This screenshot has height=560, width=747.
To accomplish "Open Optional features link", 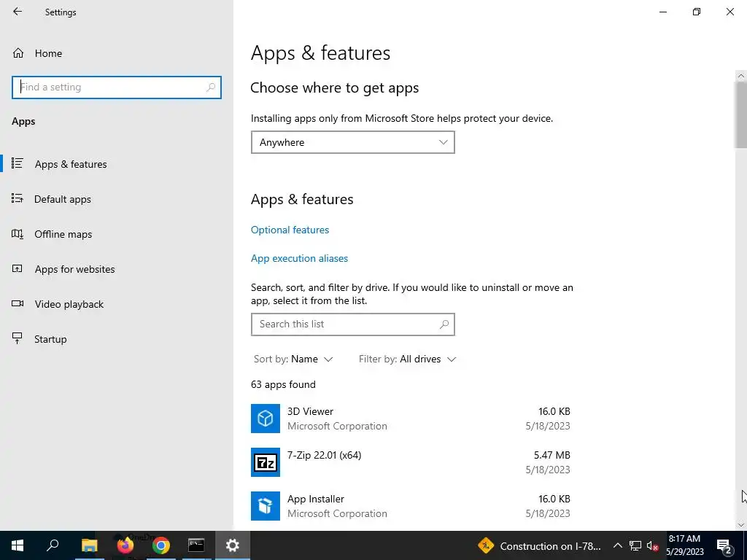I will pyautogui.click(x=290, y=230).
